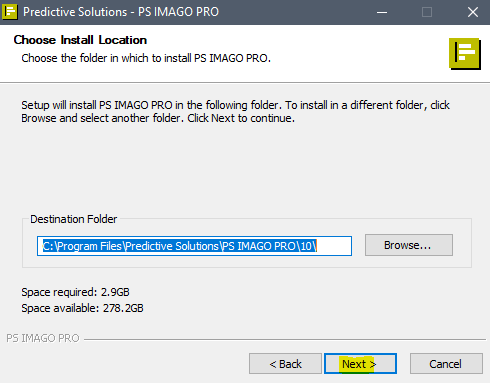Click the 'Choose Install Location' heading
The height and width of the screenshot is (383, 490).
click(x=80, y=40)
